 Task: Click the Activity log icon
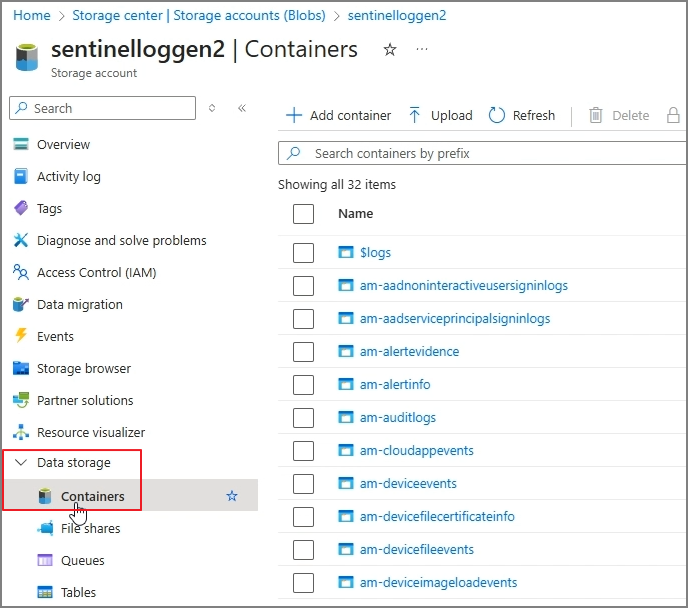(x=21, y=176)
